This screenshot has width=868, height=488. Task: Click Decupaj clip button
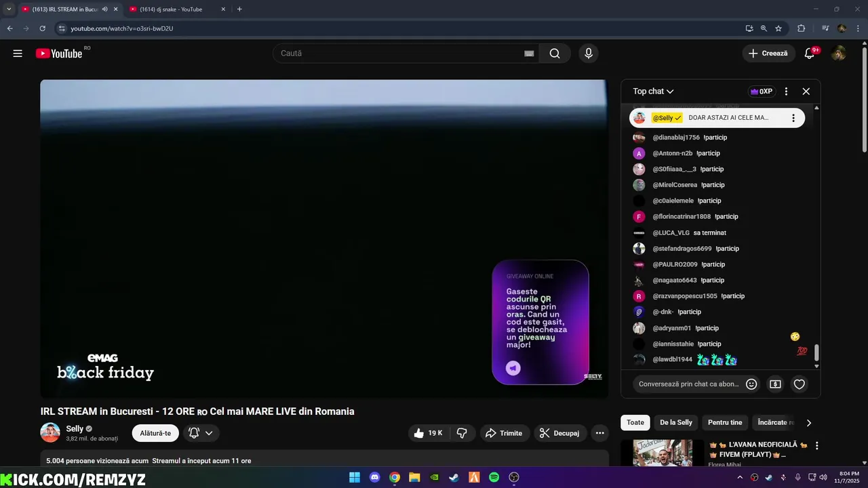[559, 433]
